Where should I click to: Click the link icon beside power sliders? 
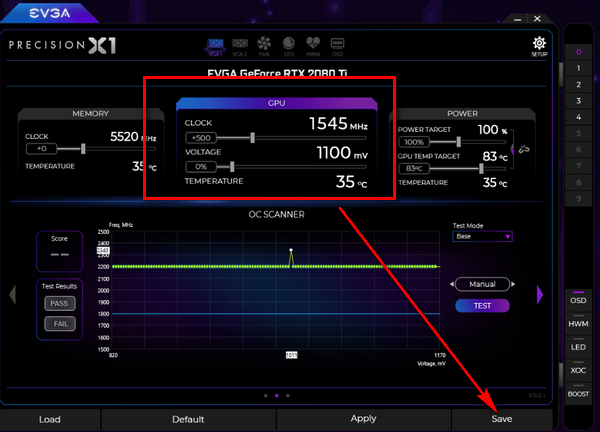[x=524, y=149]
